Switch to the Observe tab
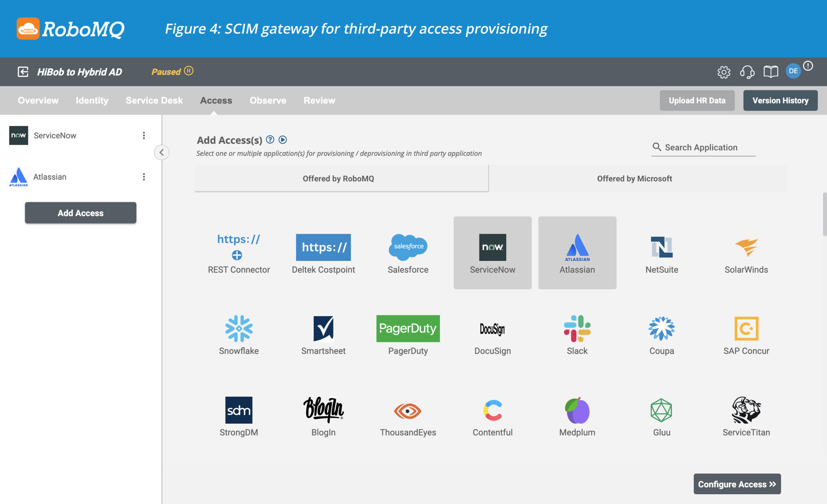Viewport: 827px width, 504px height. click(x=267, y=100)
